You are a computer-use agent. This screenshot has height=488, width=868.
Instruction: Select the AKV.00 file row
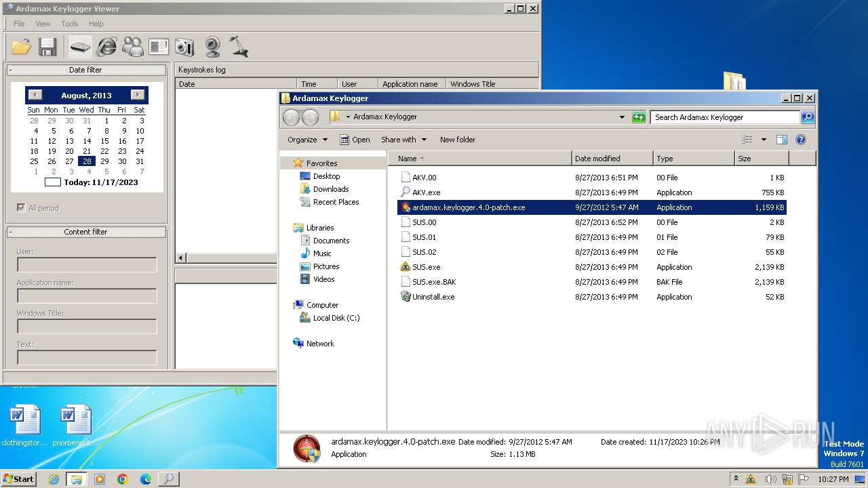click(x=592, y=178)
